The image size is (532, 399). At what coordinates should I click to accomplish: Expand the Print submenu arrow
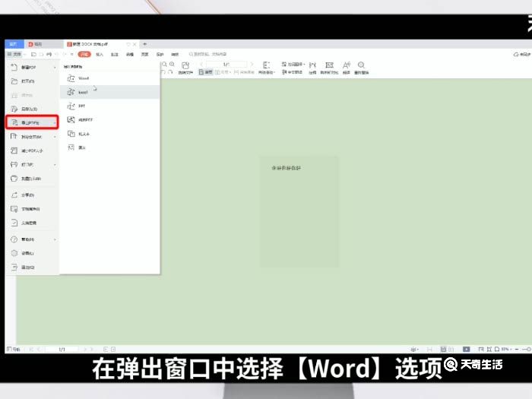pos(55,165)
